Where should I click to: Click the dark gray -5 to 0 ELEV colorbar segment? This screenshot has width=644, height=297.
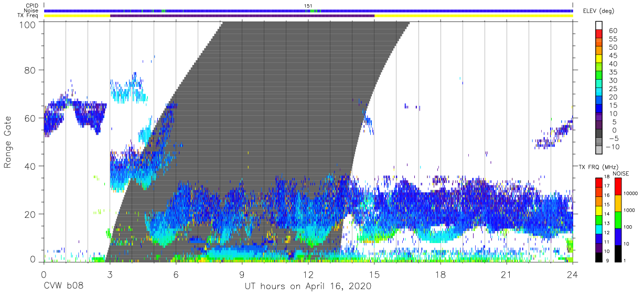(598, 134)
